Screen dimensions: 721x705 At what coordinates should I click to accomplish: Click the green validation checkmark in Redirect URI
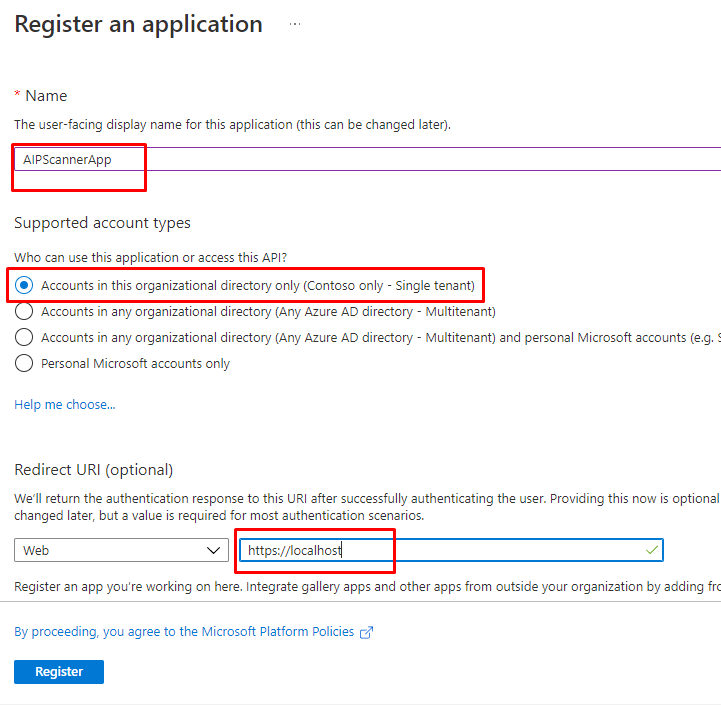pos(652,550)
